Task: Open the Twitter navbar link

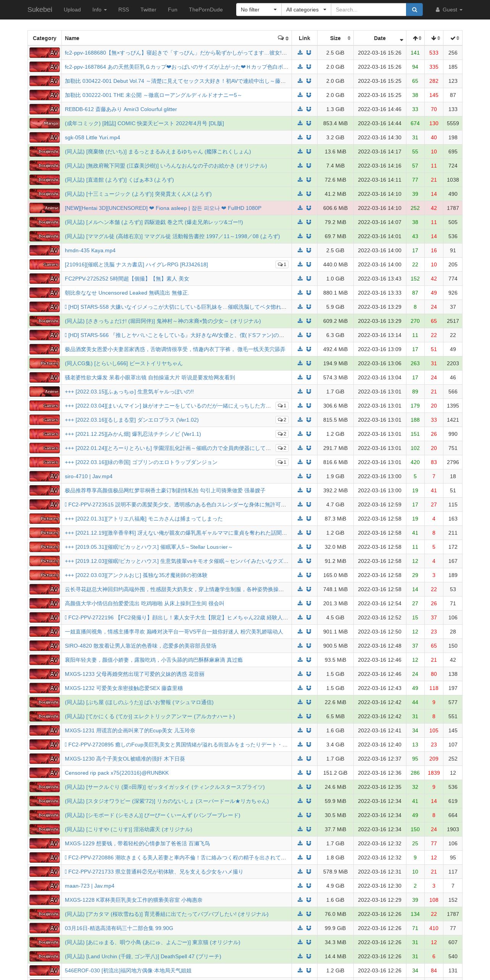Action: click(148, 10)
